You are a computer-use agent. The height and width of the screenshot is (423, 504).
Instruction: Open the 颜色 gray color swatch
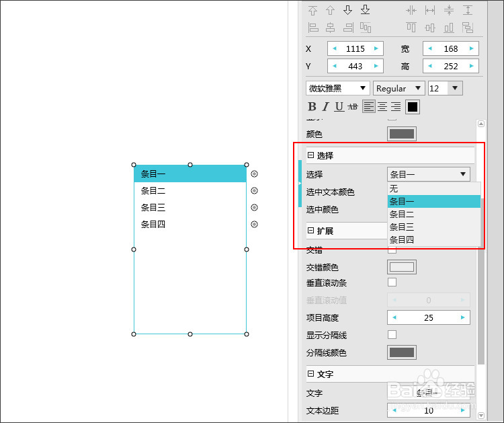pyautogui.click(x=402, y=134)
